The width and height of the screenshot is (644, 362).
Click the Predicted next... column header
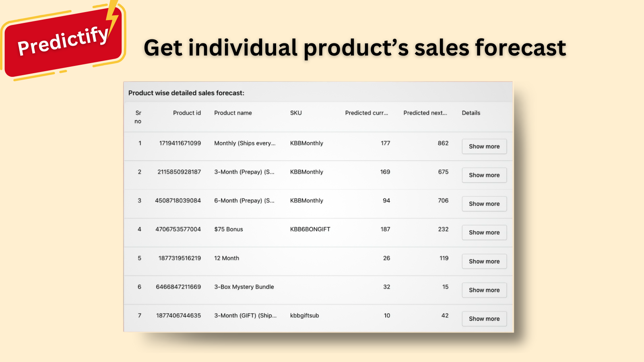[x=425, y=113]
